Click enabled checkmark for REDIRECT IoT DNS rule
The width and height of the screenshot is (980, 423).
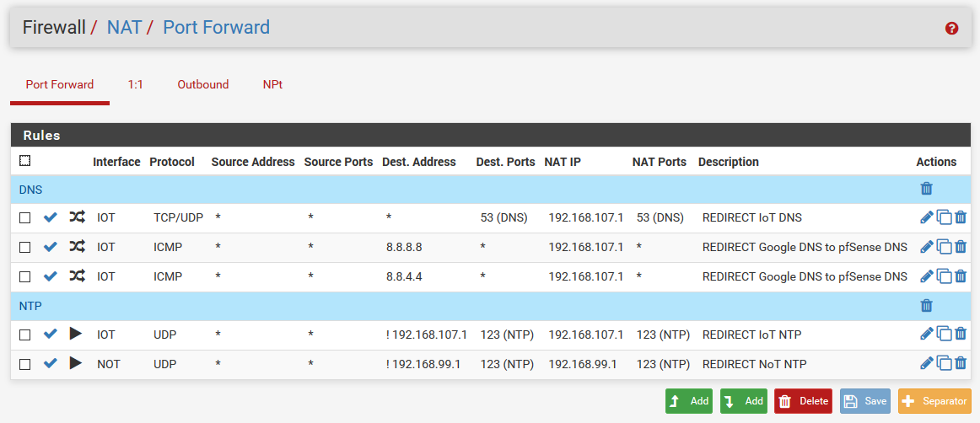coord(51,217)
